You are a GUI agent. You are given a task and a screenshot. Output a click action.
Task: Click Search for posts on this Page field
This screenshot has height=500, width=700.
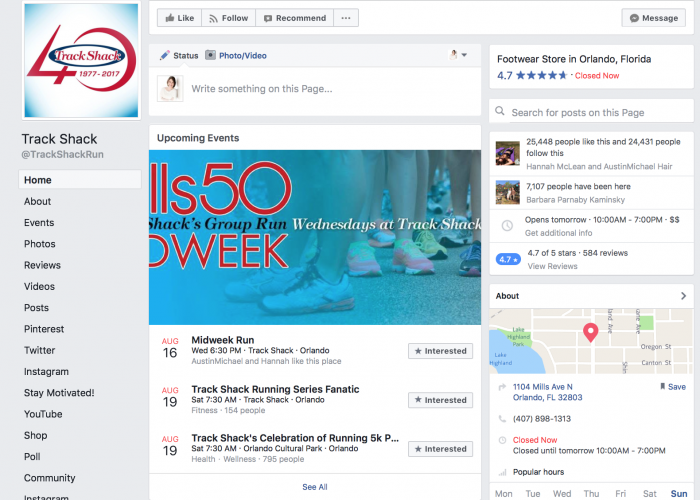coord(592,111)
